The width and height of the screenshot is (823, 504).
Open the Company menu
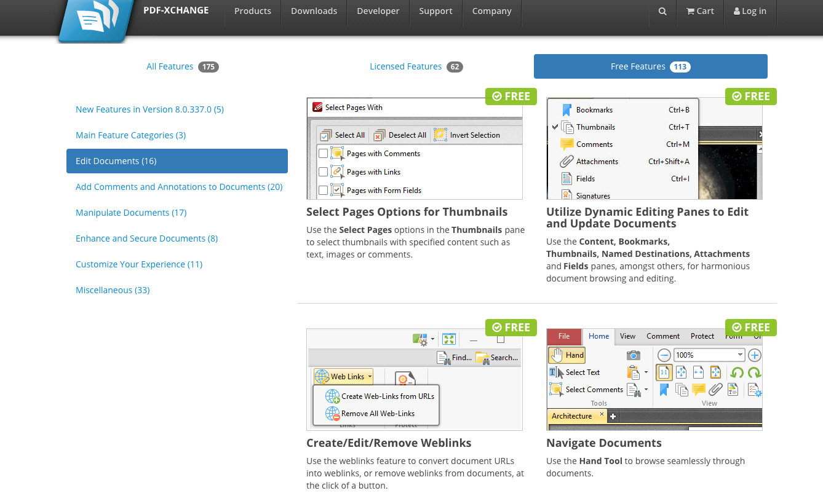[x=492, y=11]
